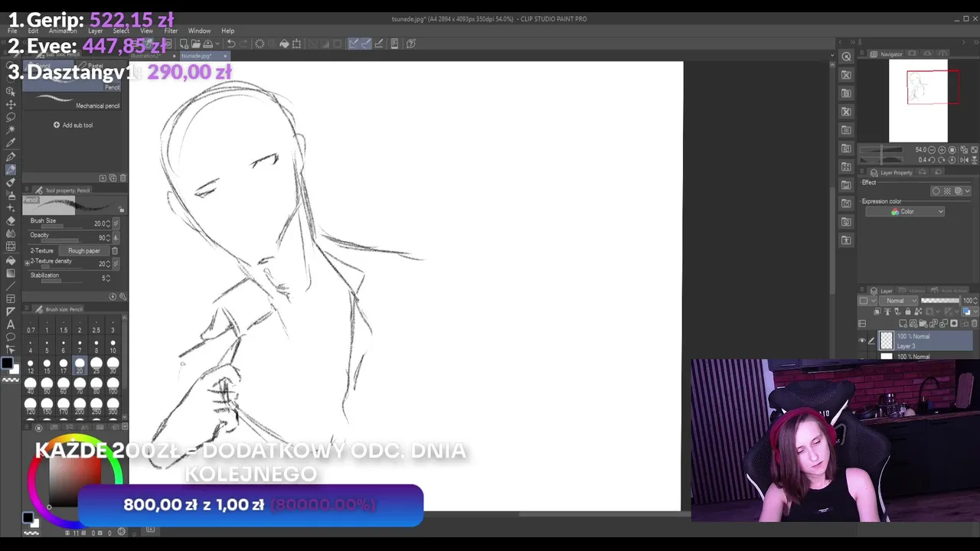The height and width of the screenshot is (551, 980).
Task: Click Rough paper texture button
Action: coord(84,251)
